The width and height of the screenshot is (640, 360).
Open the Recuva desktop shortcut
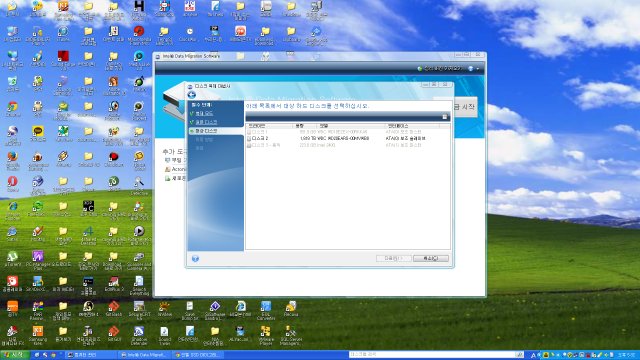pos(291,309)
